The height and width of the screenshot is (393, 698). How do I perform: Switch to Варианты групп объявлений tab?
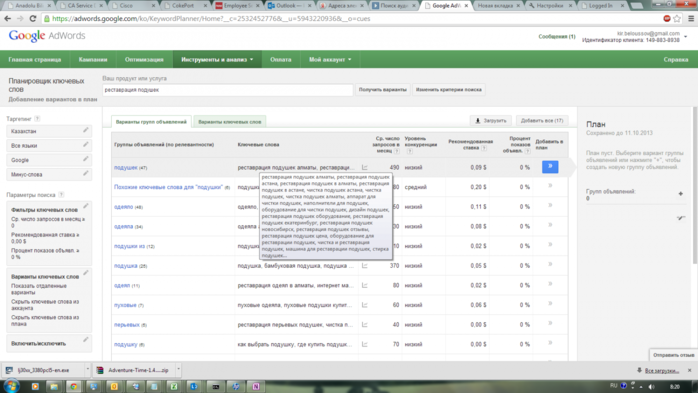tap(151, 122)
